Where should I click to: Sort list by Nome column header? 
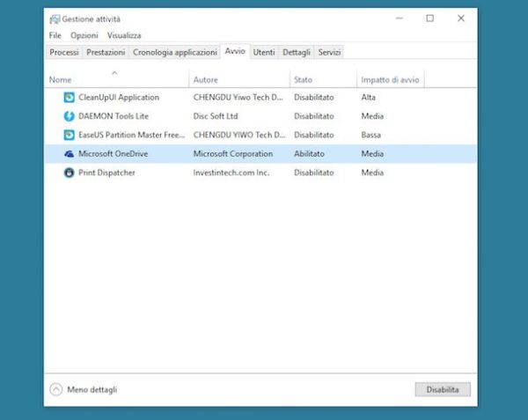60,80
